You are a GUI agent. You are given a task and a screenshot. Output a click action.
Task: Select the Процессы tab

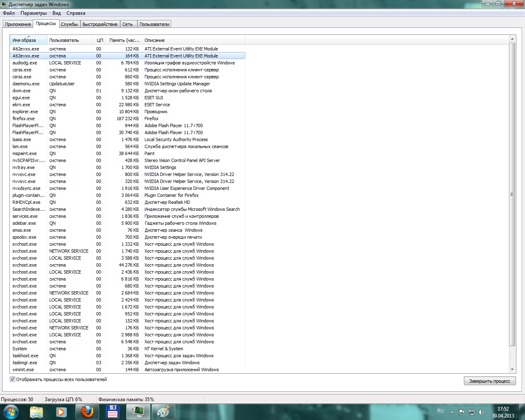coord(46,23)
